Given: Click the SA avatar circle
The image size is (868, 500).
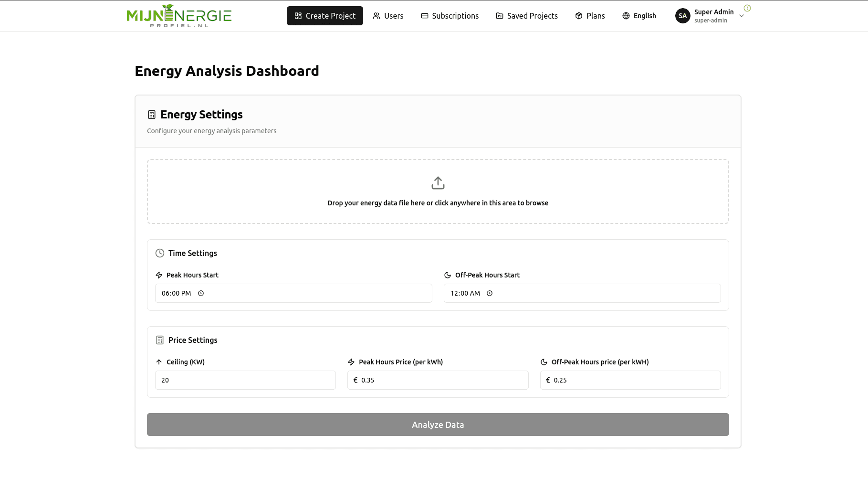Looking at the screenshot, I should 683,16.
